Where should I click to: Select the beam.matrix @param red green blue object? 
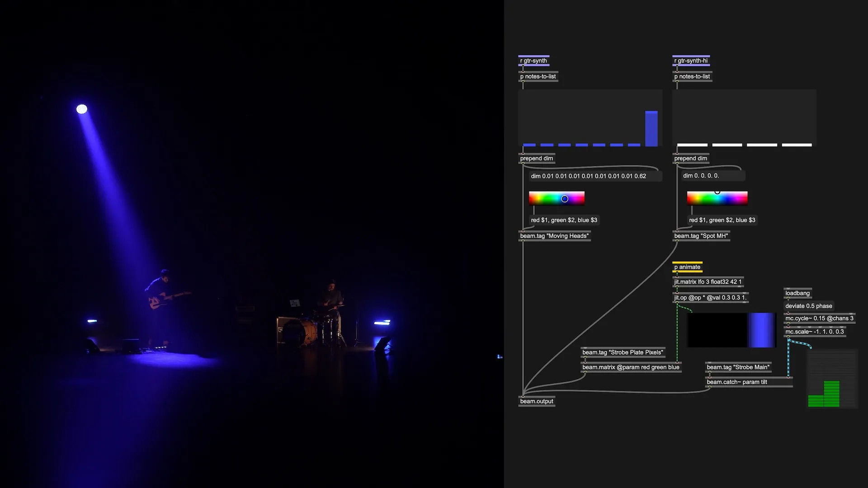(x=631, y=367)
